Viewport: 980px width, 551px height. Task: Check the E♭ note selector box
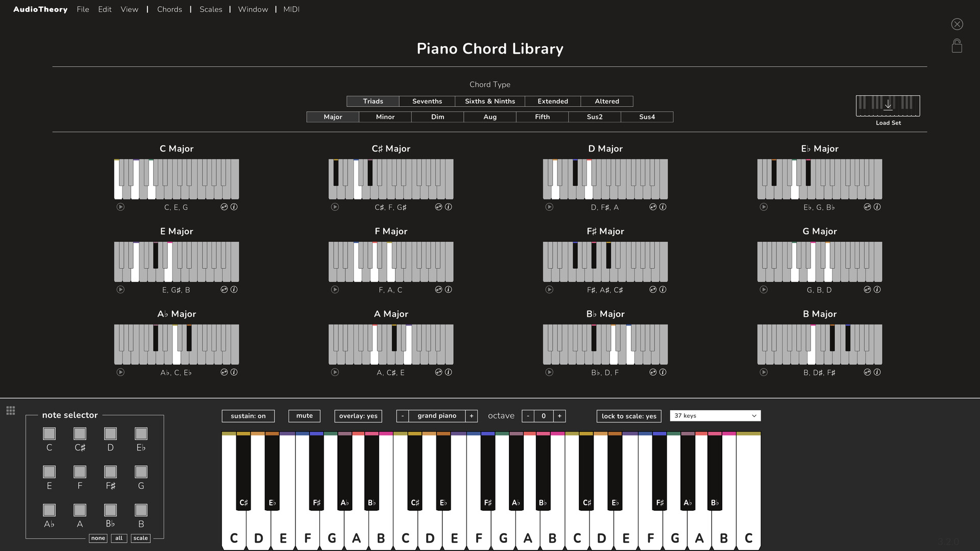pyautogui.click(x=141, y=434)
